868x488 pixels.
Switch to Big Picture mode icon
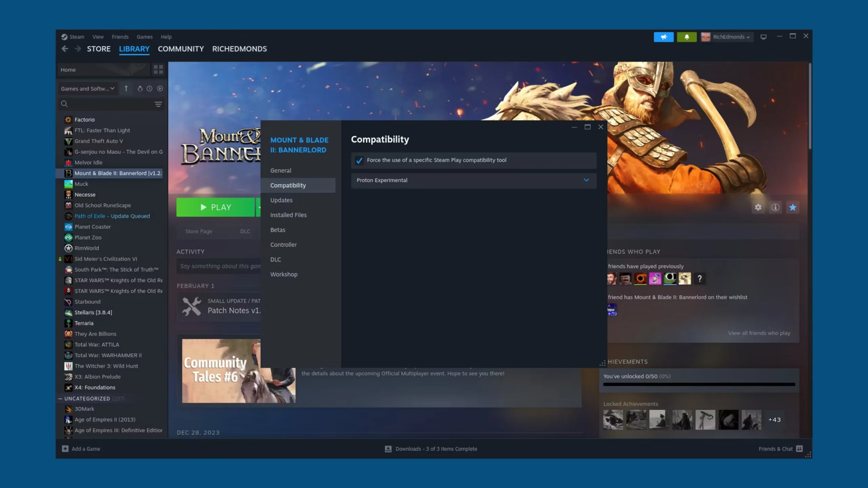click(x=764, y=37)
